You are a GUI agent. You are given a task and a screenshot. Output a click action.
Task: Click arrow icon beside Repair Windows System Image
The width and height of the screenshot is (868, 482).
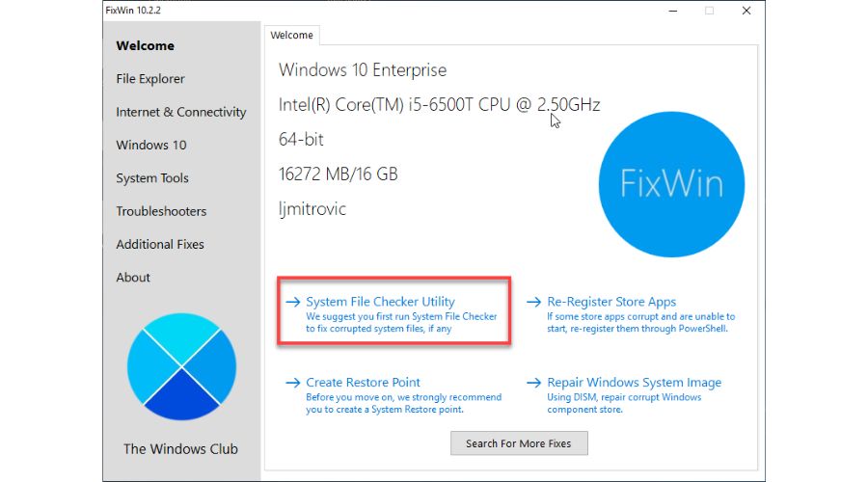[533, 383]
